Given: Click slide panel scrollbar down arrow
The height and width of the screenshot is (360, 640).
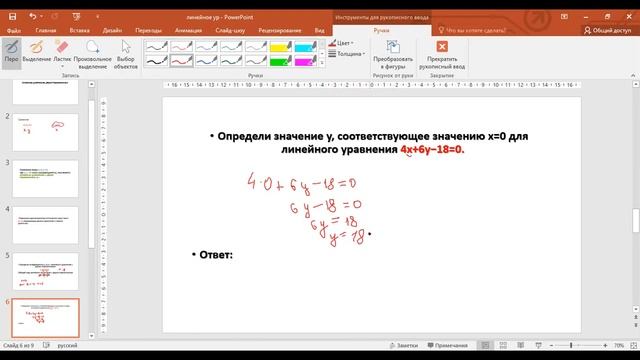Looking at the screenshot, I should click(x=91, y=336).
